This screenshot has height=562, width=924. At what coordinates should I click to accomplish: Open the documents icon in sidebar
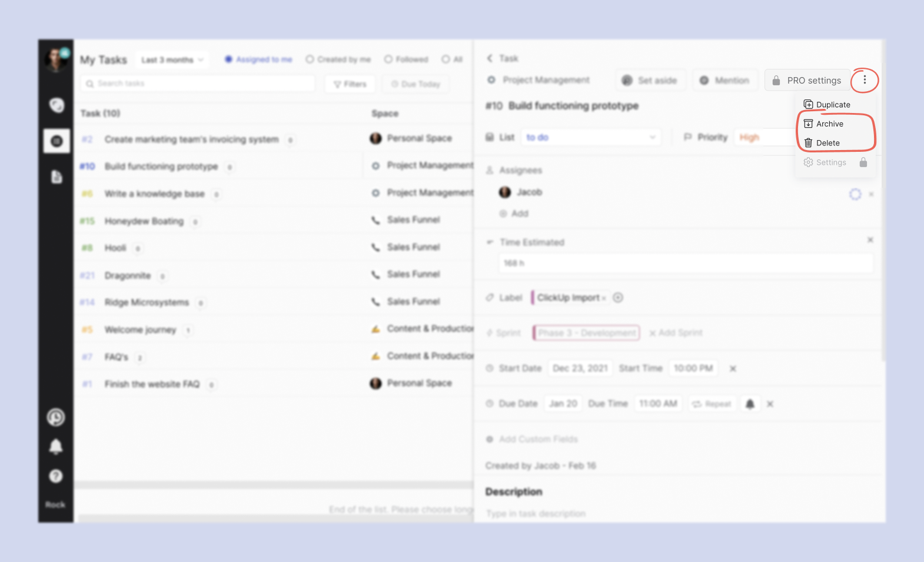tap(56, 177)
